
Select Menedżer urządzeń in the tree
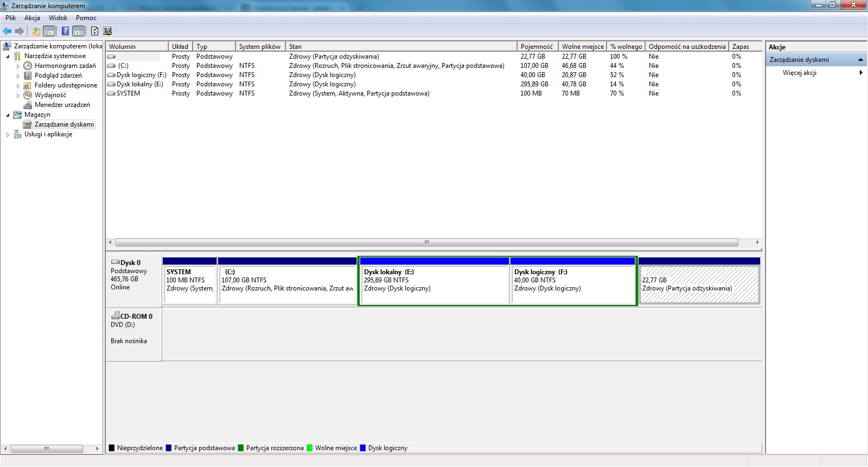[62, 105]
